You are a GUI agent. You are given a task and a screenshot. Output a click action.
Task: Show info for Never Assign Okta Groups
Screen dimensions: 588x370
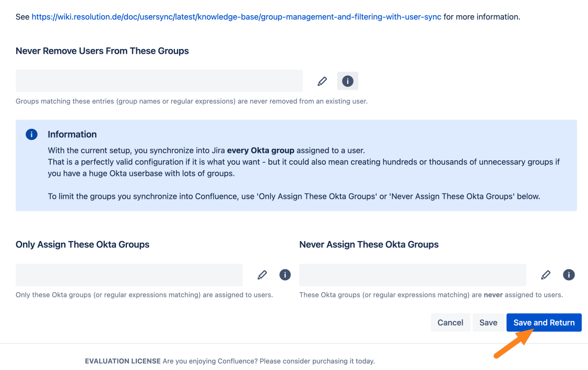(x=569, y=274)
